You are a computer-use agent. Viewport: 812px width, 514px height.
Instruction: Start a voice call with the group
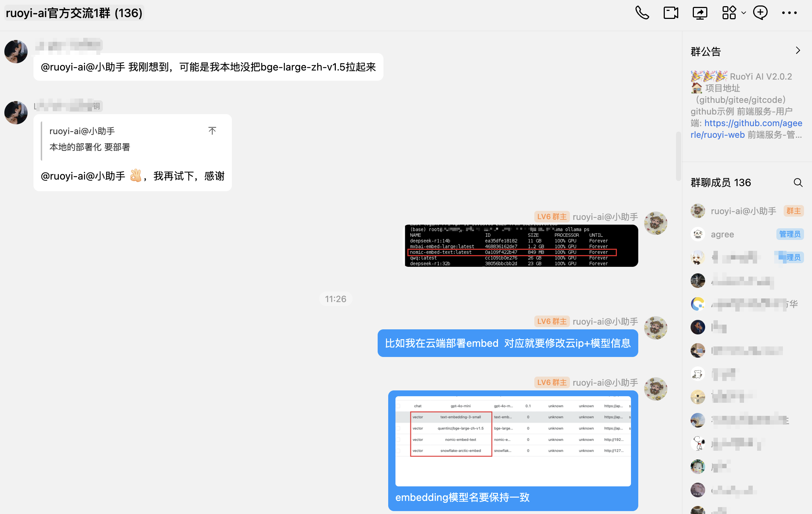click(642, 13)
